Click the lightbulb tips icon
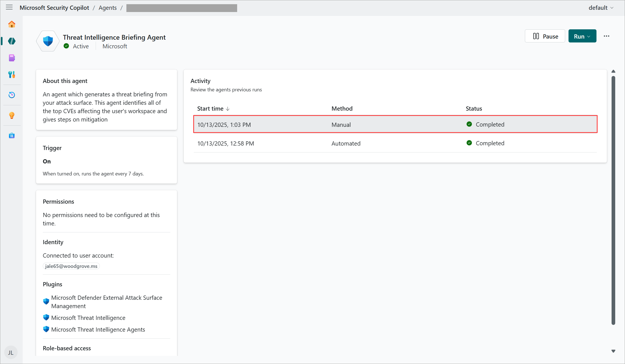This screenshot has width=625, height=364. [x=12, y=115]
